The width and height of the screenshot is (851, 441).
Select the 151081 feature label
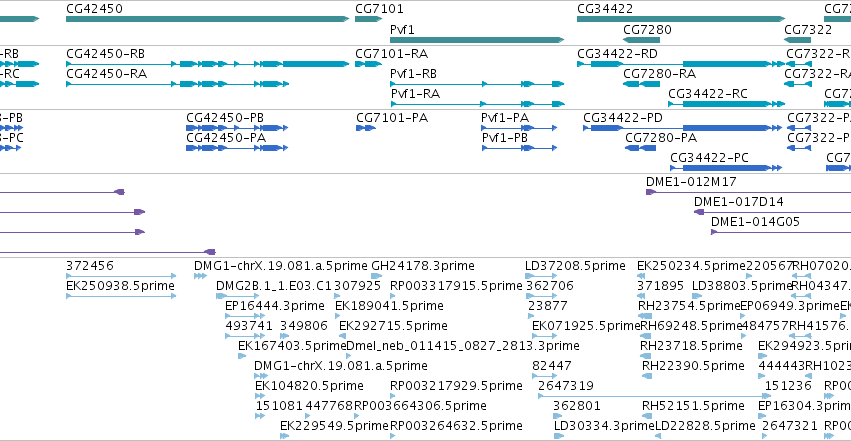coord(279,406)
